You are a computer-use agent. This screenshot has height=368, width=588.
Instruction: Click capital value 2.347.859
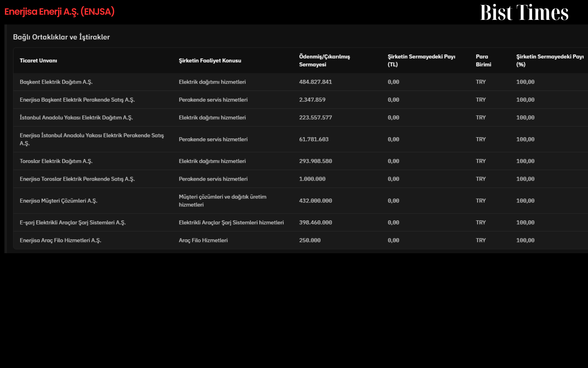[x=312, y=100]
